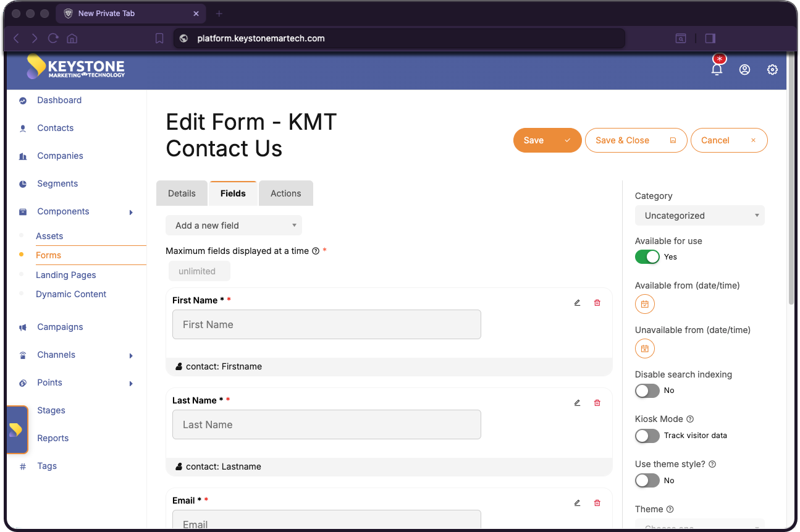The width and height of the screenshot is (800, 532).
Task: Open a new browser tab
Action: point(219,14)
